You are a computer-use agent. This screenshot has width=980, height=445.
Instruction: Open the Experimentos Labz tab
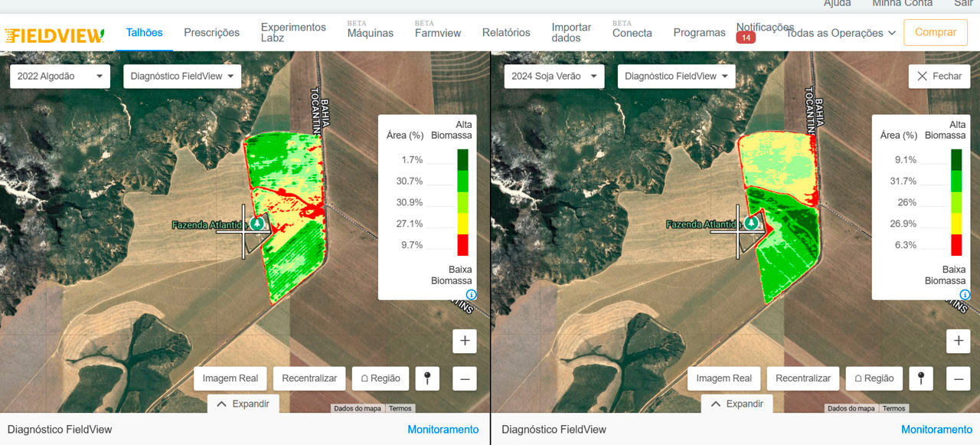coord(293,32)
